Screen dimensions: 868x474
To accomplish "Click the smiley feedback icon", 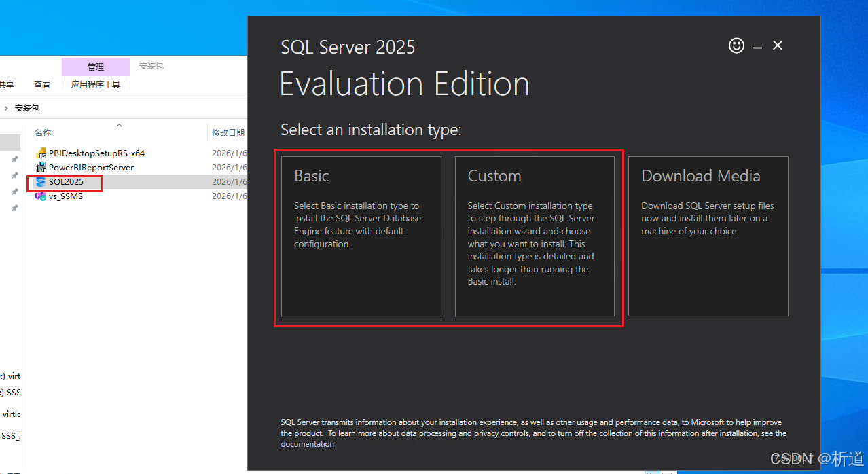I will point(736,45).
